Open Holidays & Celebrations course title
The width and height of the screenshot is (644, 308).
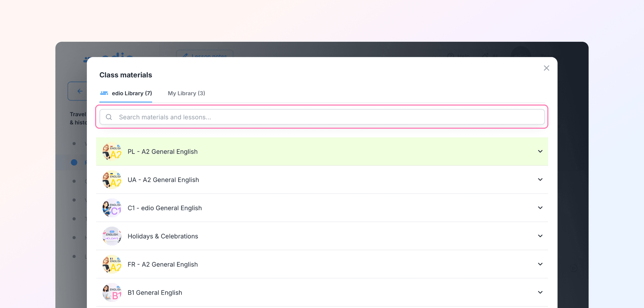click(163, 236)
